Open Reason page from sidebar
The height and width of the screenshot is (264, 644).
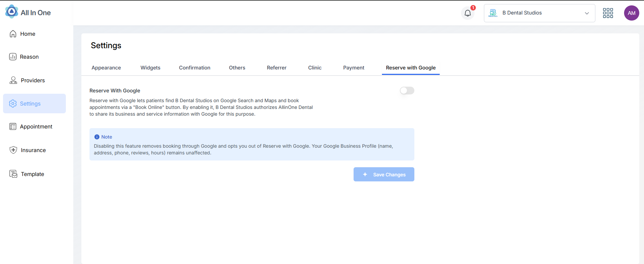point(29,57)
